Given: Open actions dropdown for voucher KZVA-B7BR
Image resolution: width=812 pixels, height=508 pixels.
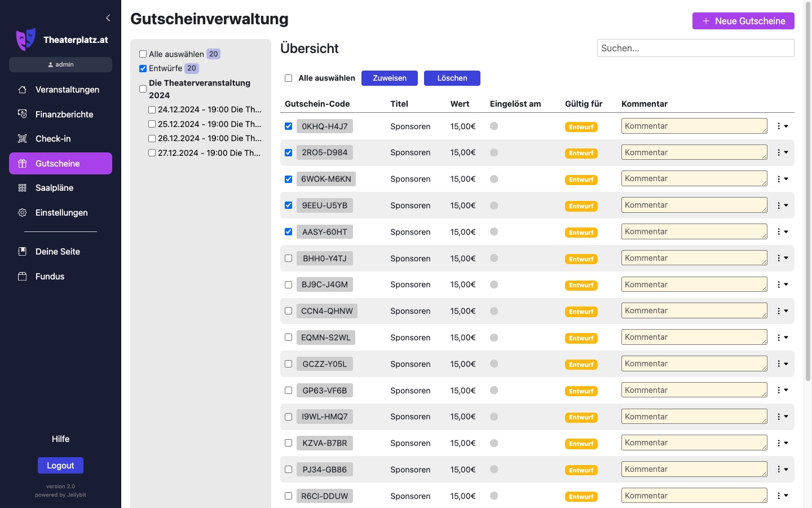Looking at the screenshot, I should (x=782, y=443).
